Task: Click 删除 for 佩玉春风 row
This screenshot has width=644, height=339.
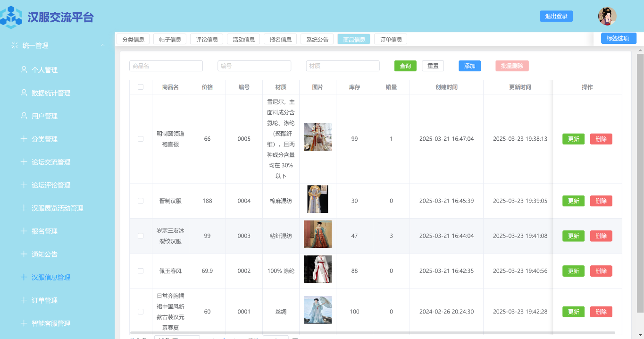Action: coord(601,271)
